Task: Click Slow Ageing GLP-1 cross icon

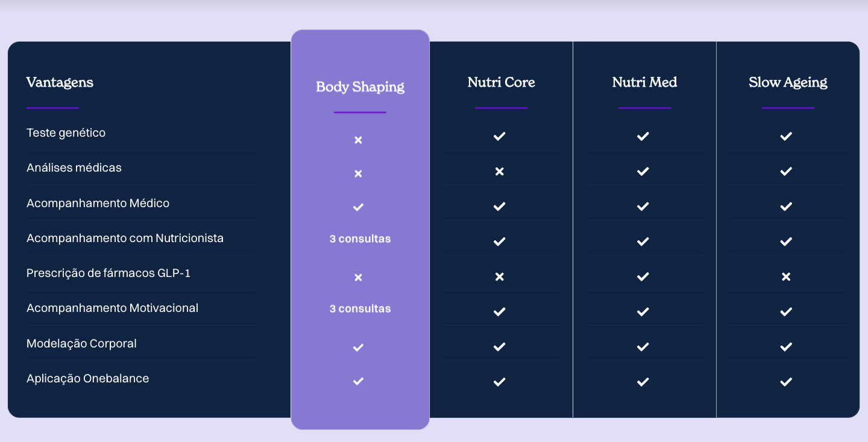Action: pos(785,277)
